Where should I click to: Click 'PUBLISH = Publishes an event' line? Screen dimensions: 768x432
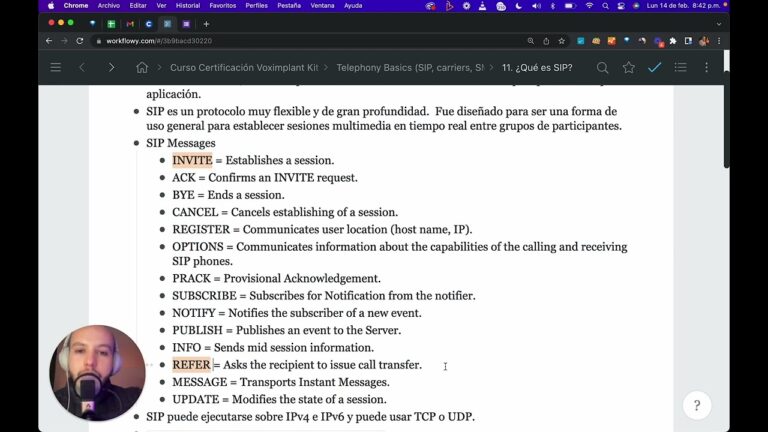[287, 330]
